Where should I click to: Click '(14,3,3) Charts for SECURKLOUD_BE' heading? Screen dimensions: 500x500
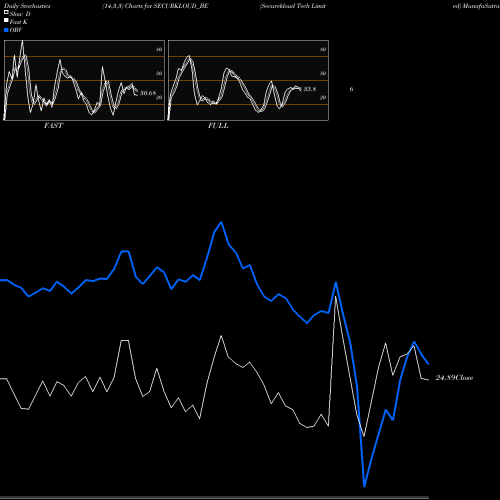(155, 6)
